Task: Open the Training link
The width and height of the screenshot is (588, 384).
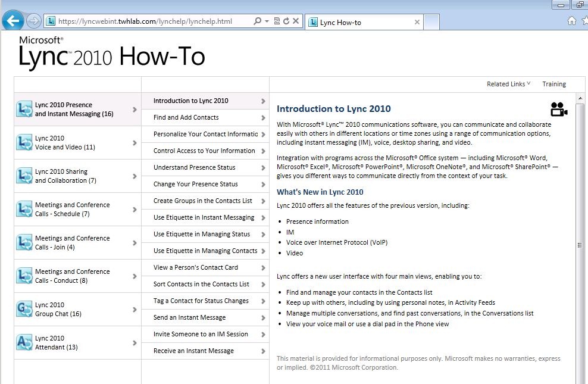Action: coord(554,84)
